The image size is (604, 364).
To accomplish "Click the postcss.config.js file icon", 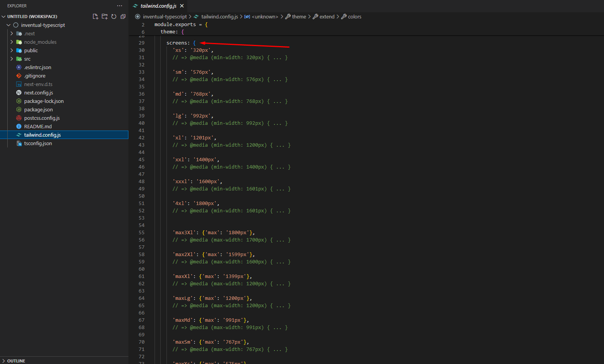I will click(19, 118).
